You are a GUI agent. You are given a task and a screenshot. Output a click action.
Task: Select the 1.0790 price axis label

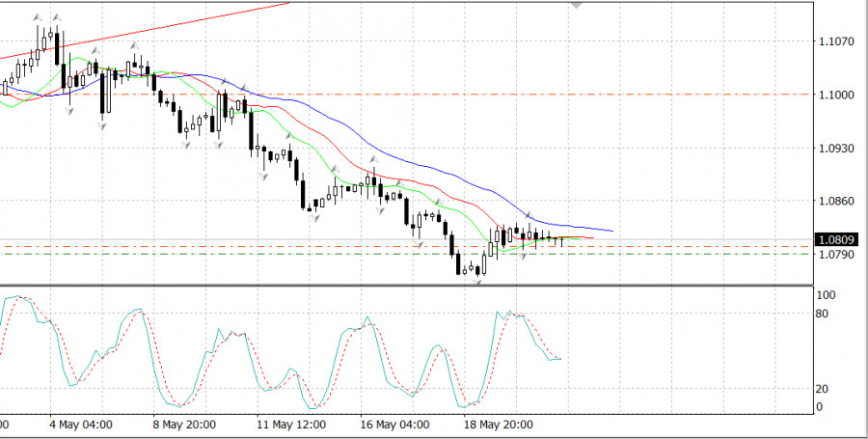(835, 256)
